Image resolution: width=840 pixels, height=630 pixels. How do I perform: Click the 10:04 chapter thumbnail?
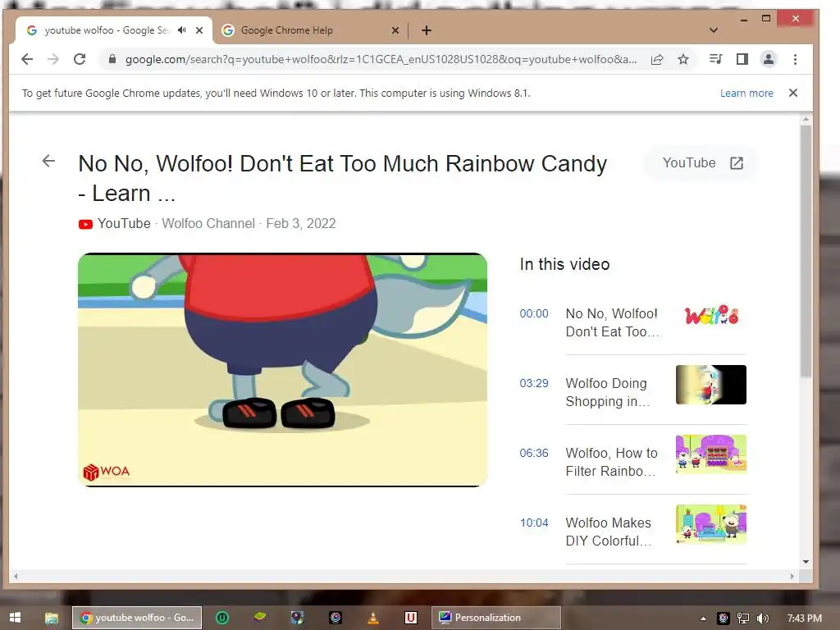pos(711,524)
